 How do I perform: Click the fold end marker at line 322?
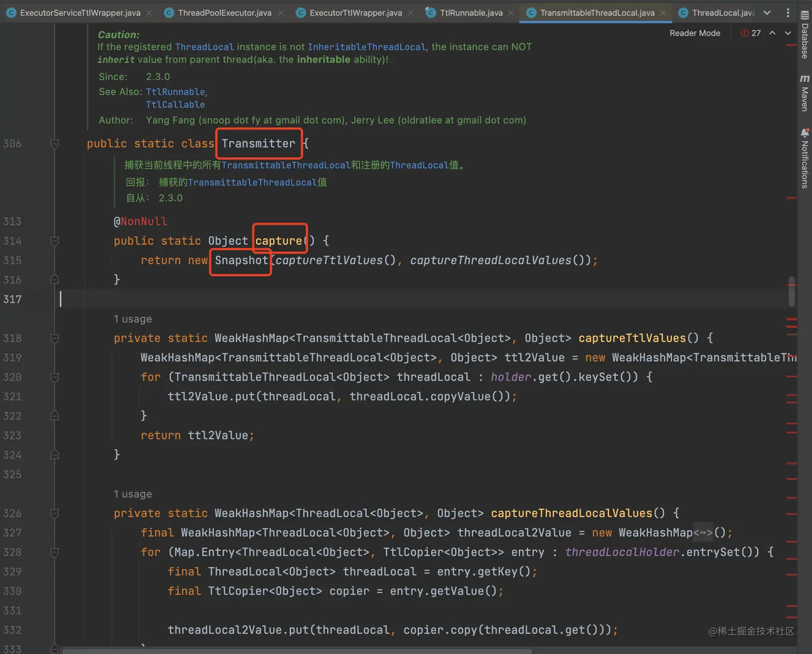(54, 416)
